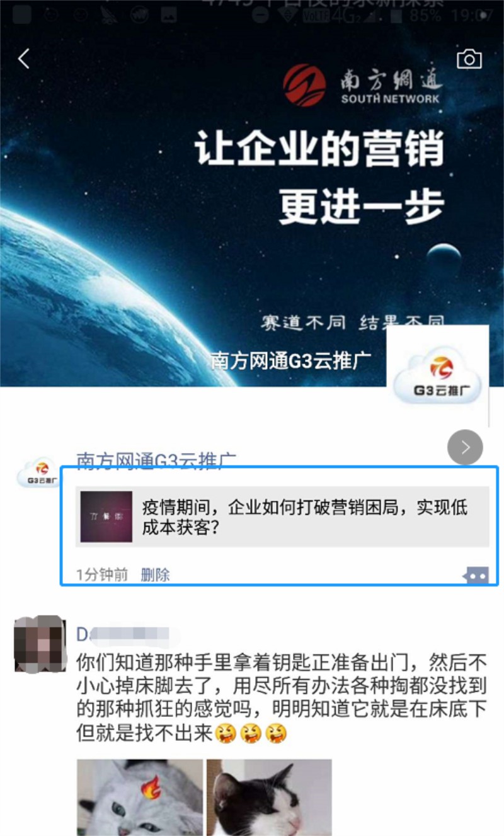The image size is (504, 836).
Task: Tap the dark article thumbnail image
Action: (x=106, y=517)
